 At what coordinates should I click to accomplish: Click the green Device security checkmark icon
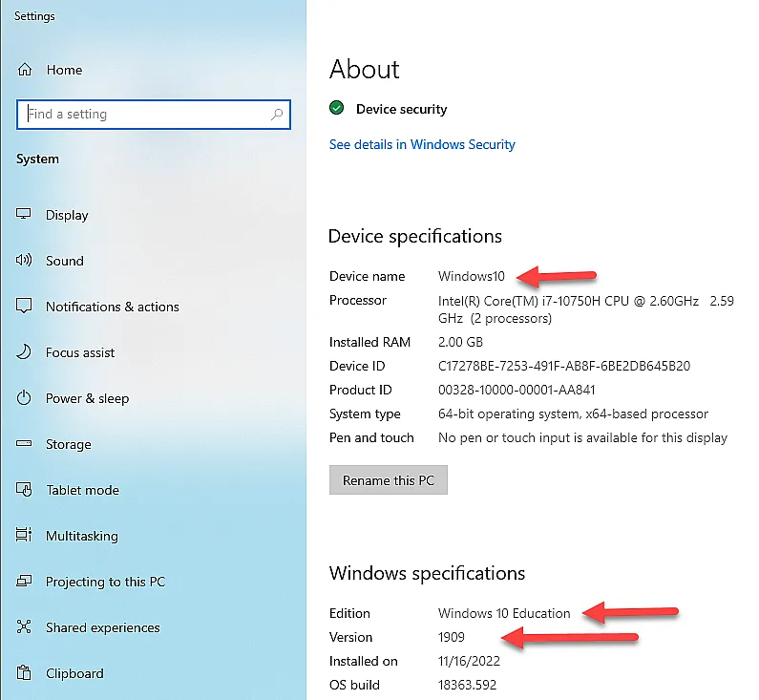point(336,108)
